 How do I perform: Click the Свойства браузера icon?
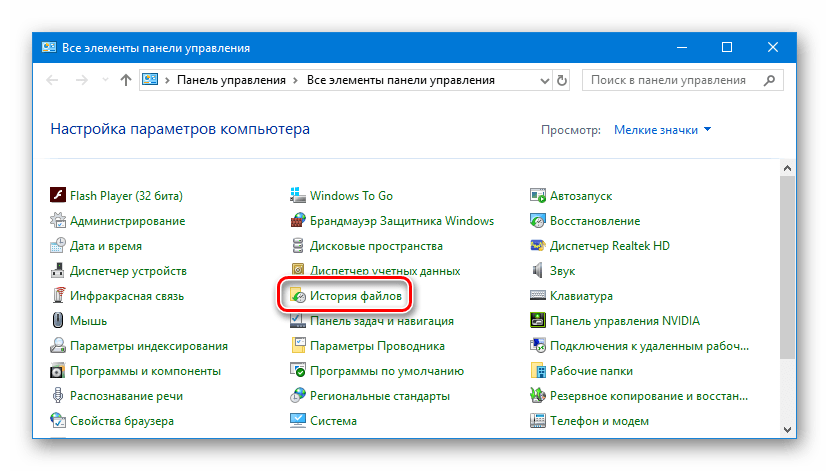(58, 420)
